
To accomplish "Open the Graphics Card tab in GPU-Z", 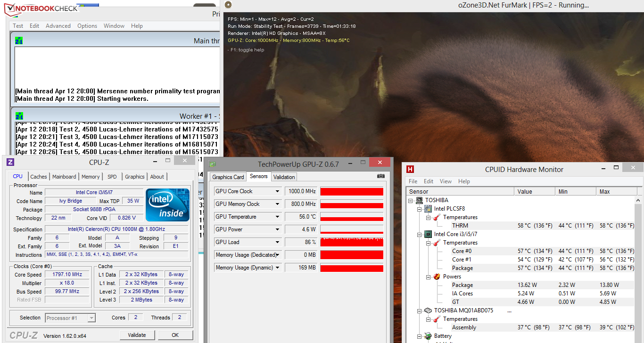I will (228, 177).
